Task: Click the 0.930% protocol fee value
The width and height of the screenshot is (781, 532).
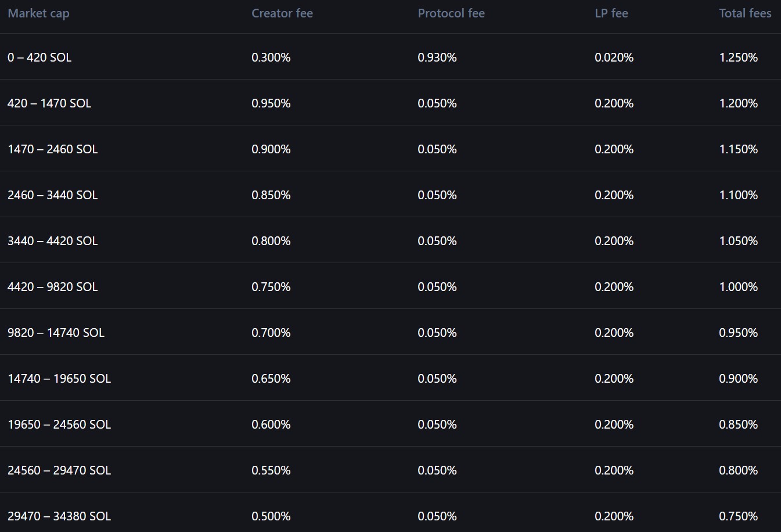Action: pos(437,57)
